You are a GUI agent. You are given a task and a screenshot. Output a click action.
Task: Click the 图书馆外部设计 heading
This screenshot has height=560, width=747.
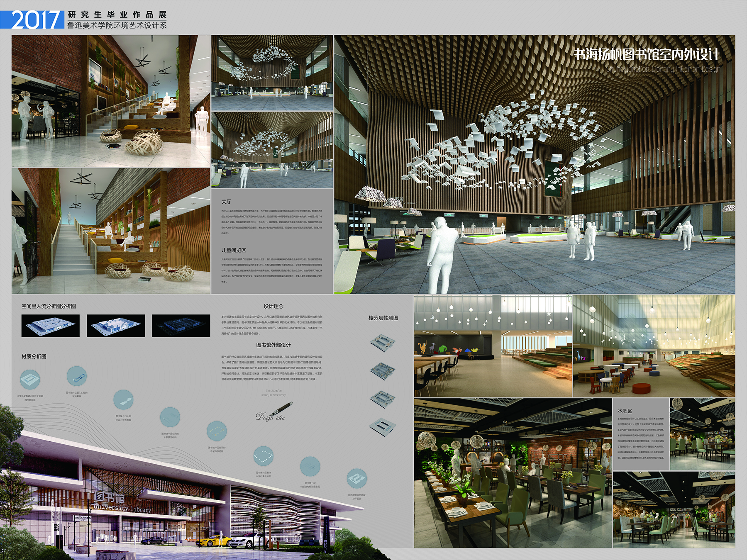click(273, 345)
